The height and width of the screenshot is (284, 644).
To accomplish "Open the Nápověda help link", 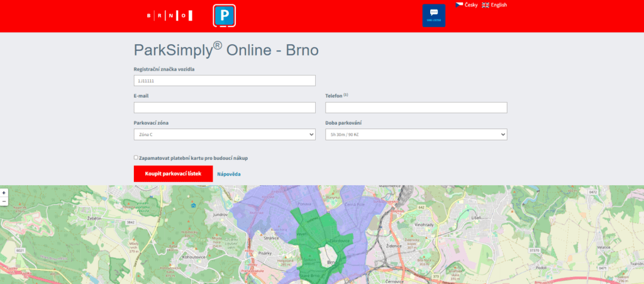I will click(229, 174).
